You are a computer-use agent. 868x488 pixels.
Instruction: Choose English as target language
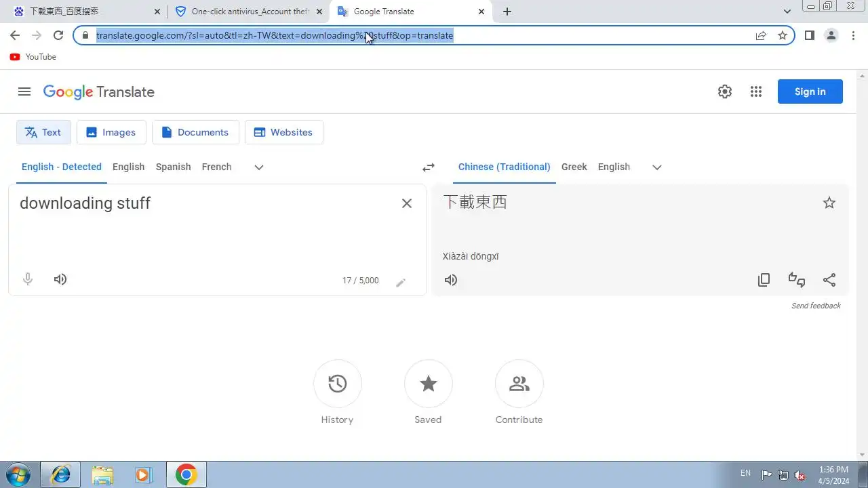pyautogui.click(x=614, y=167)
